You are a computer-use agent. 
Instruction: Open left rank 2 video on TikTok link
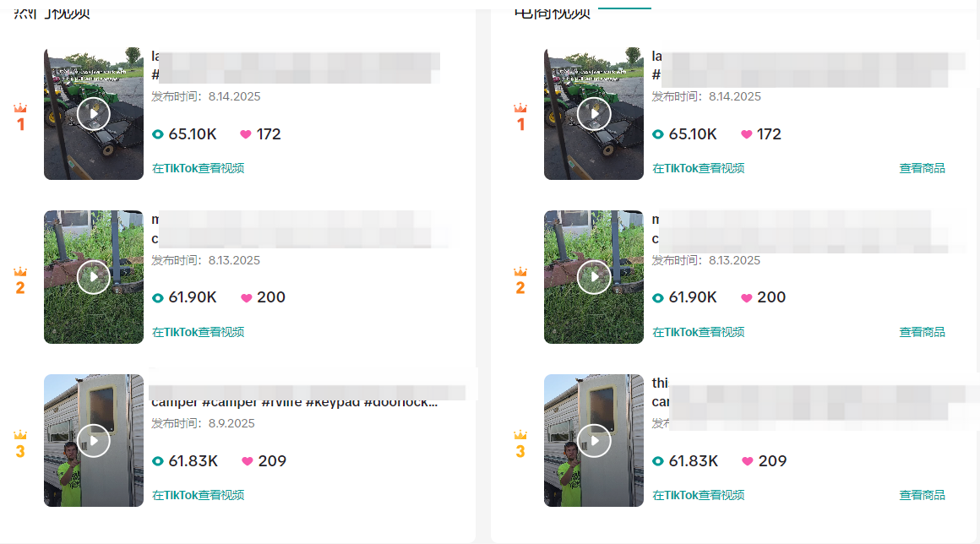(199, 332)
